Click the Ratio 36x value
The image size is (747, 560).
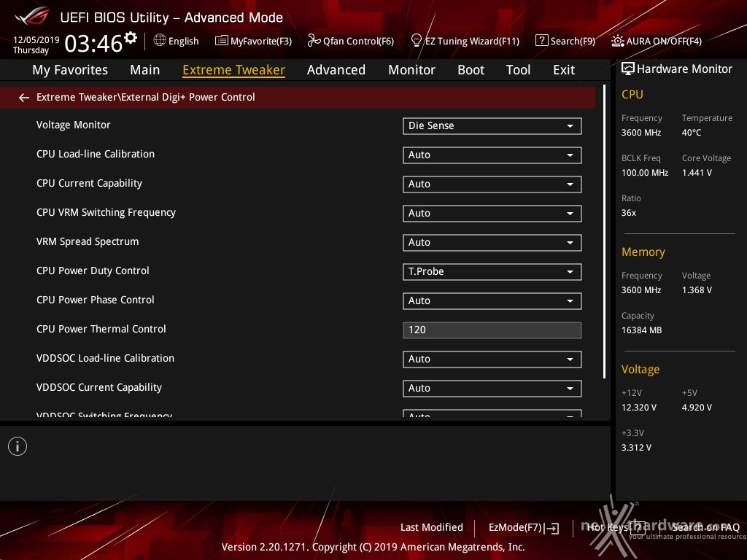[628, 213]
